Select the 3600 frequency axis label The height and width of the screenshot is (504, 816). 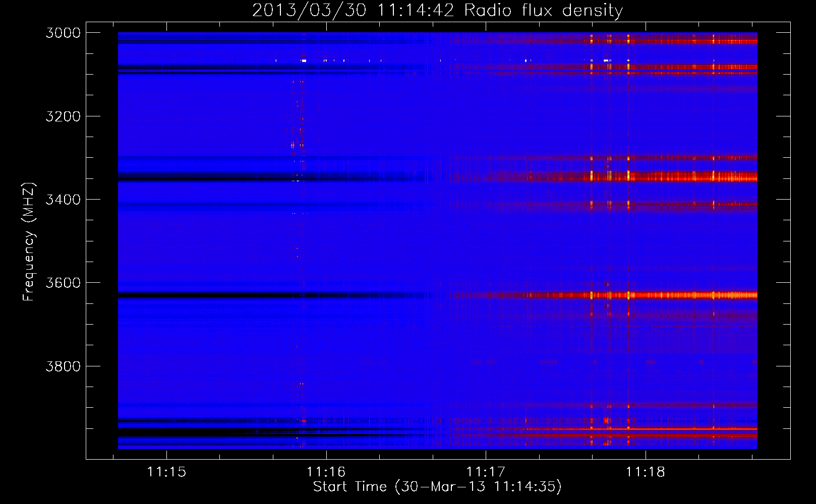pyautogui.click(x=63, y=283)
